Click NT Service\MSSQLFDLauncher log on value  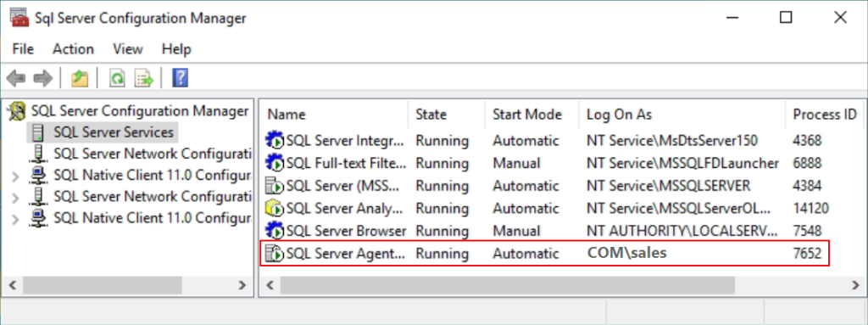[682, 163]
